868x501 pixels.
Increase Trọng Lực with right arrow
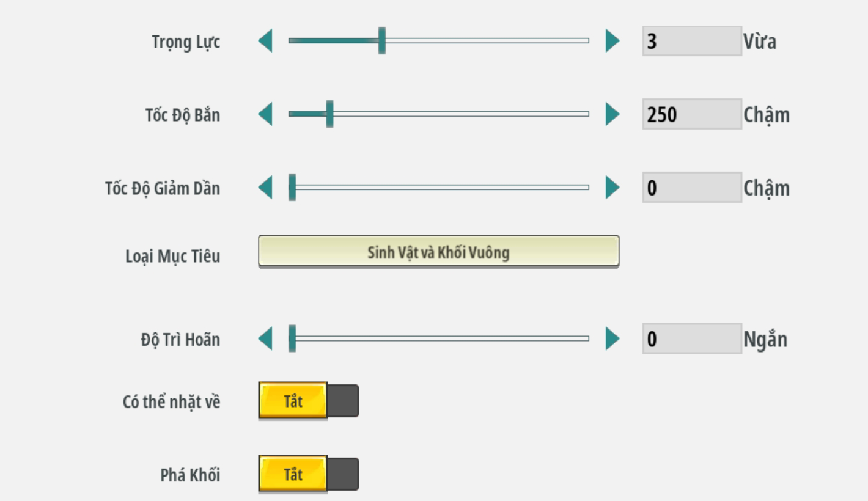pyautogui.click(x=612, y=41)
